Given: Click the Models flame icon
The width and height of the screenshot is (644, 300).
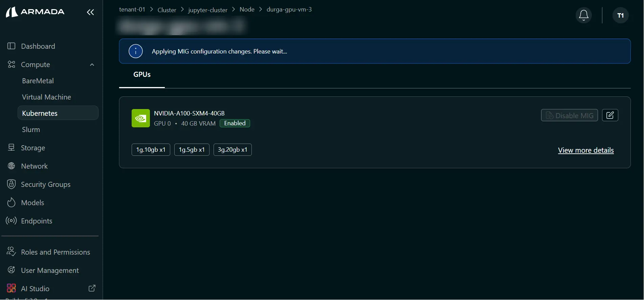Looking at the screenshot, I should click(12, 202).
